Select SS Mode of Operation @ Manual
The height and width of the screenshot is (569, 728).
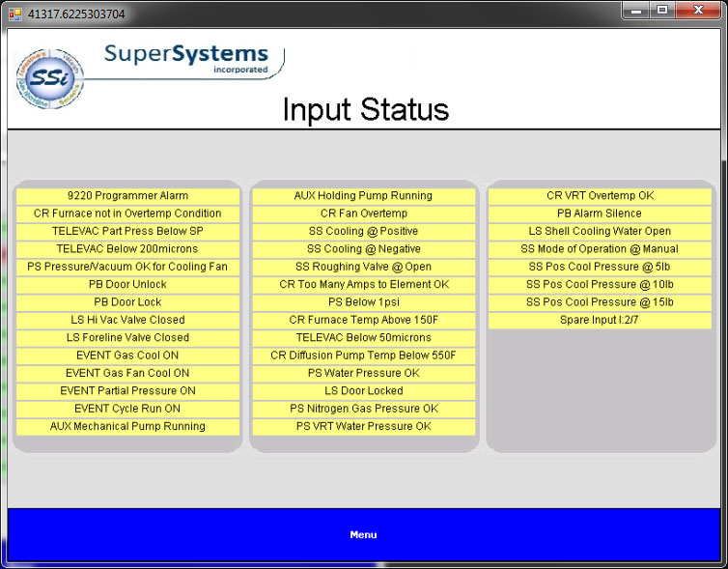pos(600,249)
